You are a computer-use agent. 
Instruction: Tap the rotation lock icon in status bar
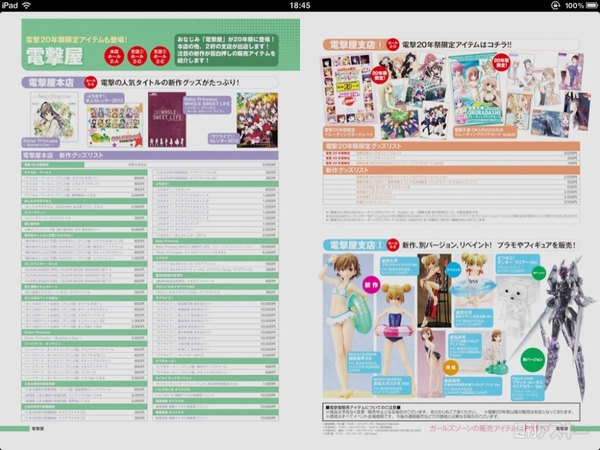coord(555,5)
